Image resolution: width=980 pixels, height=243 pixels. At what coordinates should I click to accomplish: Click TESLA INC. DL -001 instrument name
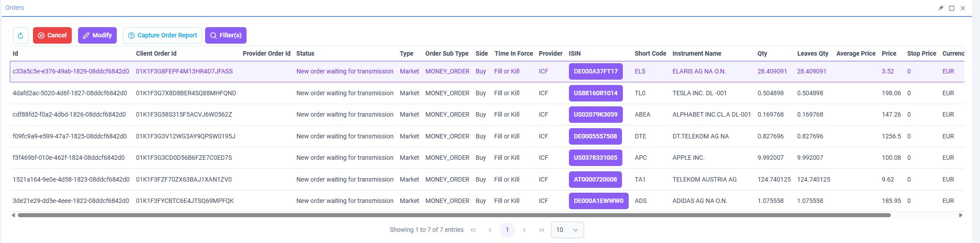click(700, 93)
